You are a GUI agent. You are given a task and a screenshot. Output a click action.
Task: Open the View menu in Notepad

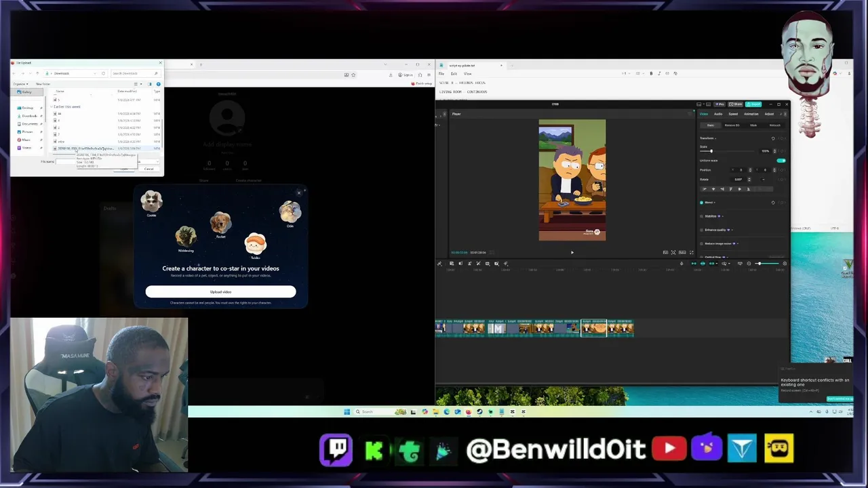click(x=467, y=73)
